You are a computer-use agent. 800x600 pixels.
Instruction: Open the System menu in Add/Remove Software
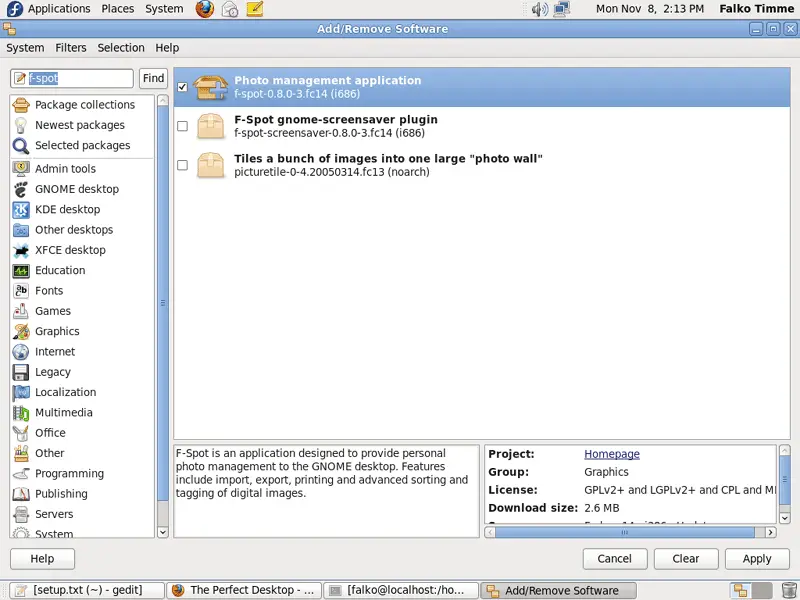click(25, 48)
